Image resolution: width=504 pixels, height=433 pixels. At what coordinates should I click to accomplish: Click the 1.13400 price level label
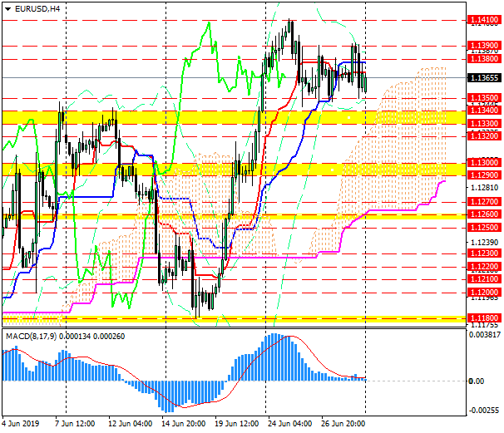(x=482, y=110)
